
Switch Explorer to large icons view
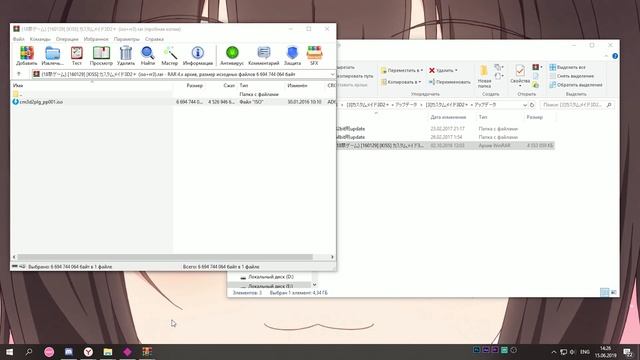click(x=613, y=292)
